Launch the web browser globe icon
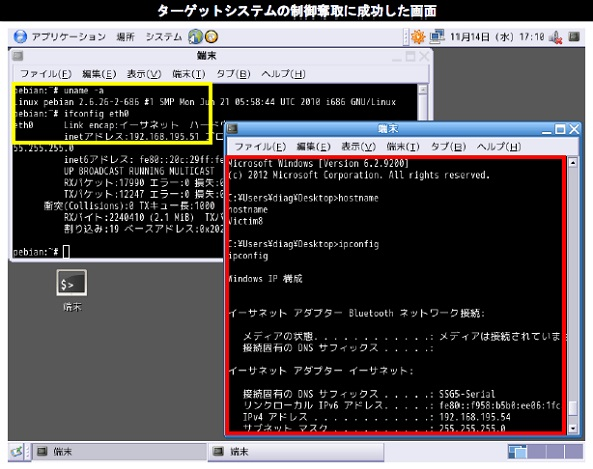The width and height of the screenshot is (593, 469). (196, 37)
